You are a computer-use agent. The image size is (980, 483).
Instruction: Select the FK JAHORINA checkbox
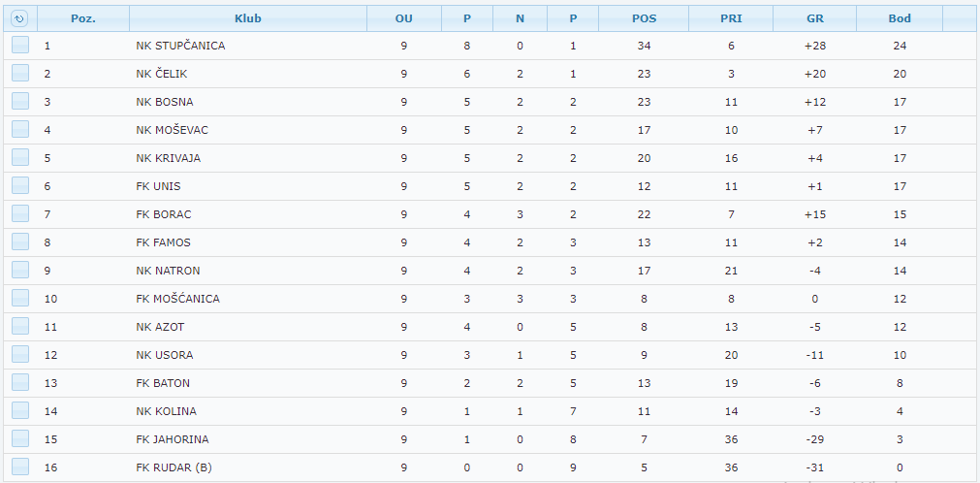(20, 439)
